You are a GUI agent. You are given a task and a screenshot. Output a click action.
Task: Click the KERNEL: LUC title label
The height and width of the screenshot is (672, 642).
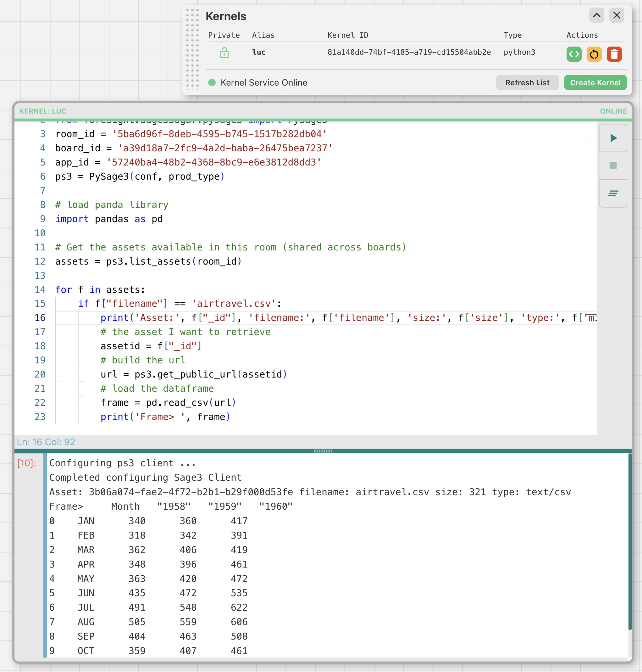click(x=43, y=111)
